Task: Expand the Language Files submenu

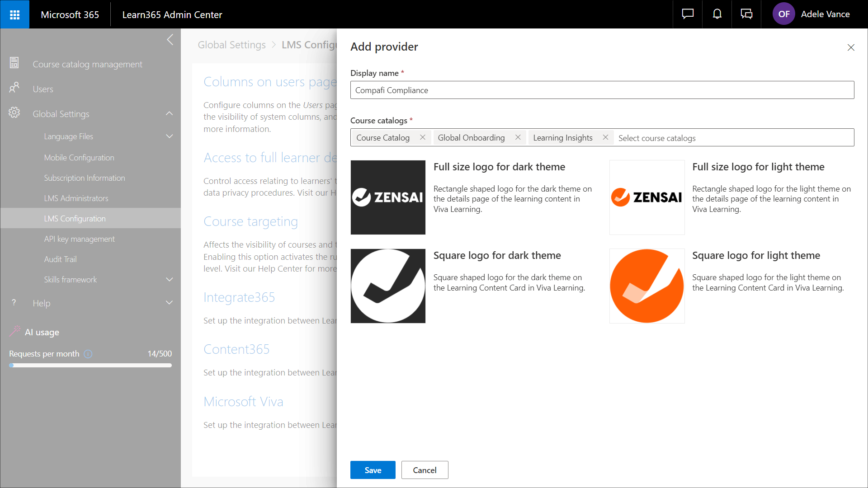Action: click(x=170, y=136)
